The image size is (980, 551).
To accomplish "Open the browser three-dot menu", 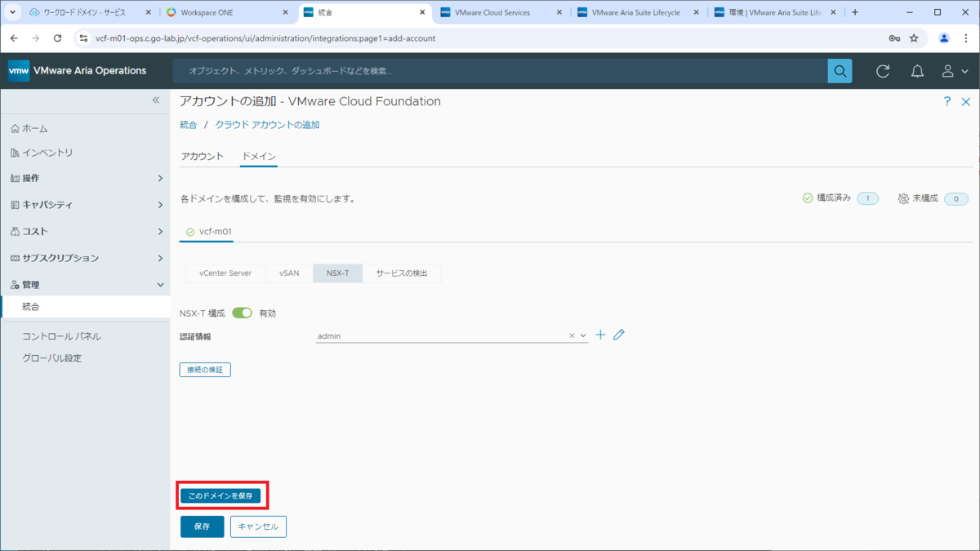I will (965, 38).
